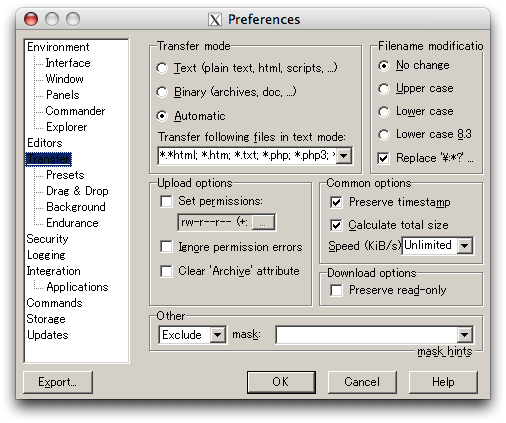Viewport: 506px width, 423px height.
Task: Select Integration in the tree
Action: (54, 271)
